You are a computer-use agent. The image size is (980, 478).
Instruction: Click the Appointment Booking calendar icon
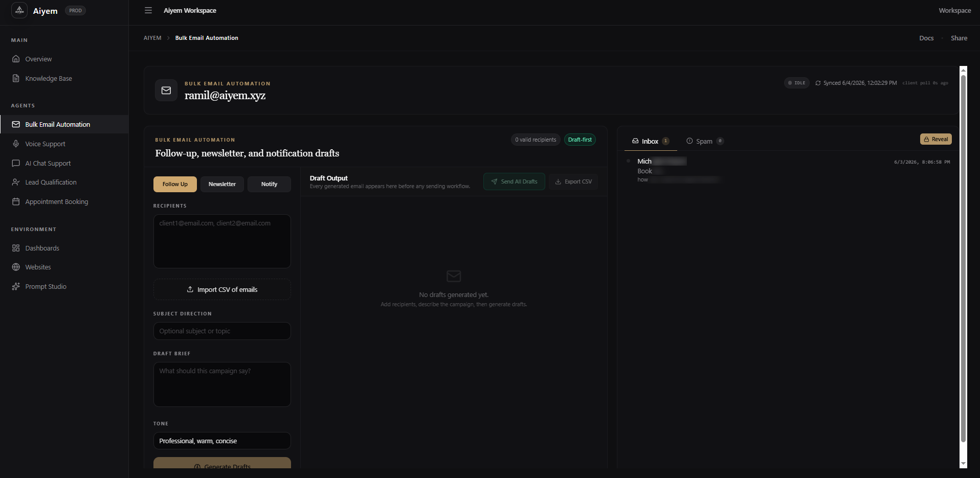coord(16,201)
